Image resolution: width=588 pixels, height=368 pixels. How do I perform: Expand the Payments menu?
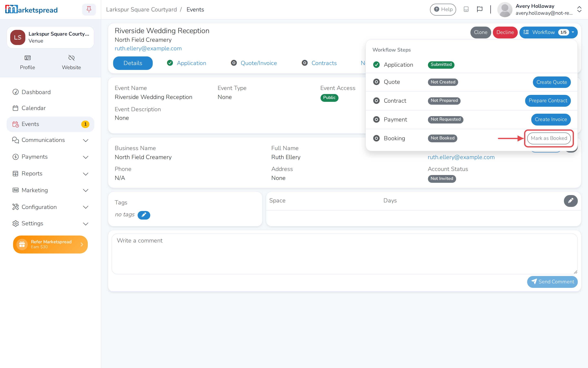coord(50,157)
